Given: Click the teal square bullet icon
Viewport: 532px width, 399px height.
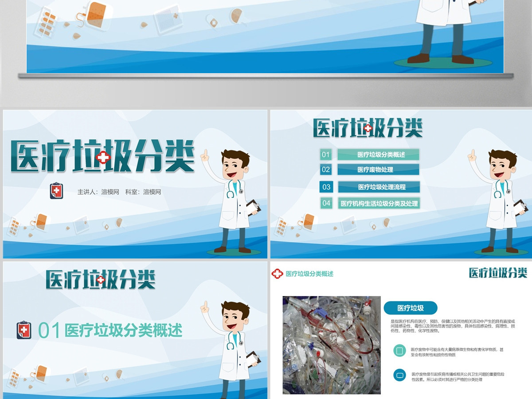Looking at the screenshot, I should 399,351.
